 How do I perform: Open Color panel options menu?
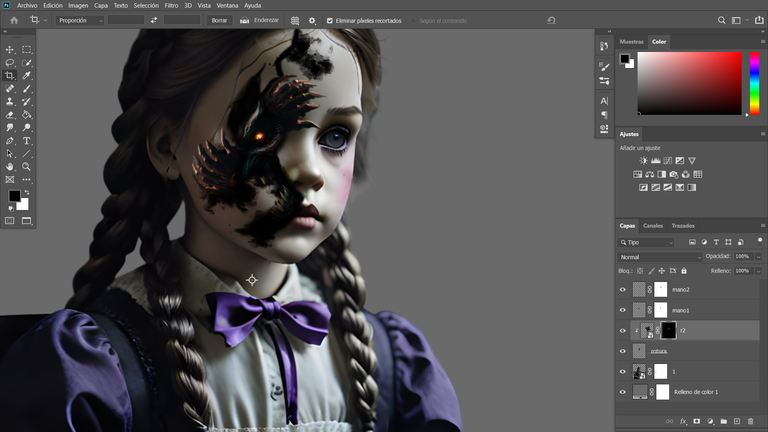[763, 42]
